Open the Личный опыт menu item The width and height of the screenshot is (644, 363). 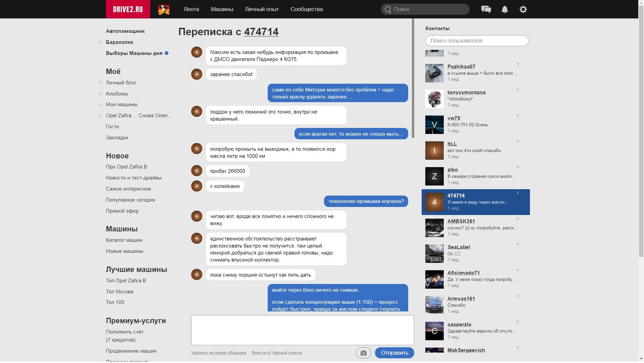(x=262, y=9)
